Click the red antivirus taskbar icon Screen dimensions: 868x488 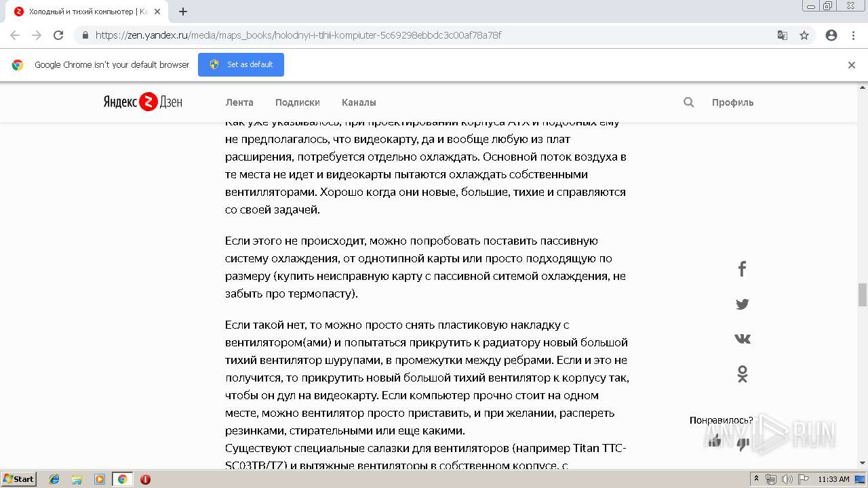(145, 479)
